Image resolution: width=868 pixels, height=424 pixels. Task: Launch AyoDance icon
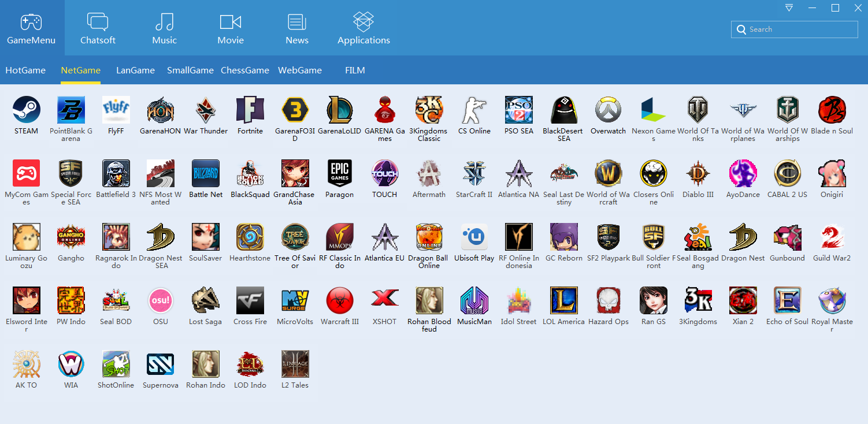click(743, 173)
